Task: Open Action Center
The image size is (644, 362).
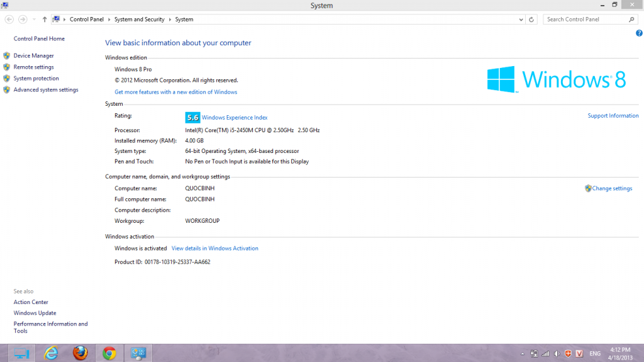Action: point(31,302)
